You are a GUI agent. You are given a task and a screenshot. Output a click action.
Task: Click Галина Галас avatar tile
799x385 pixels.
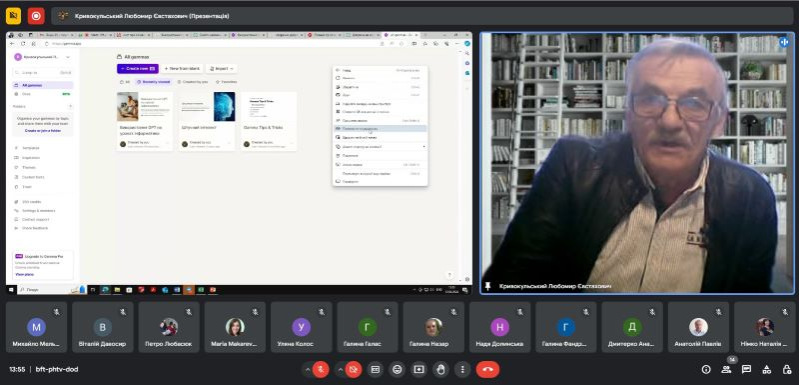367,327
